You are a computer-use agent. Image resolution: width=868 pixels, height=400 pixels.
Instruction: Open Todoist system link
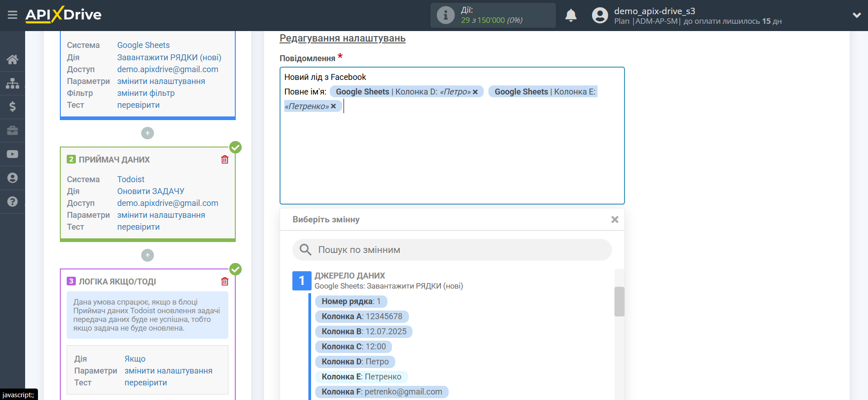(131, 179)
